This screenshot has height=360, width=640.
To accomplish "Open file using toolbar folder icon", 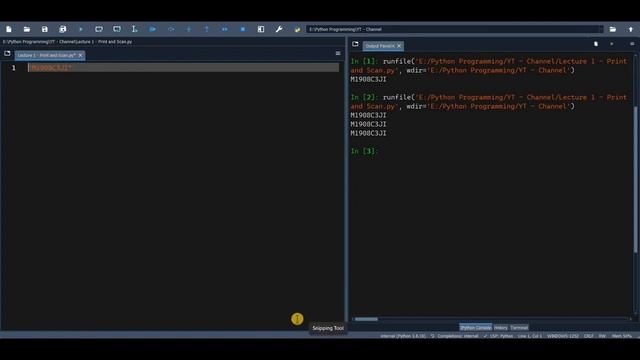I will (x=27, y=29).
